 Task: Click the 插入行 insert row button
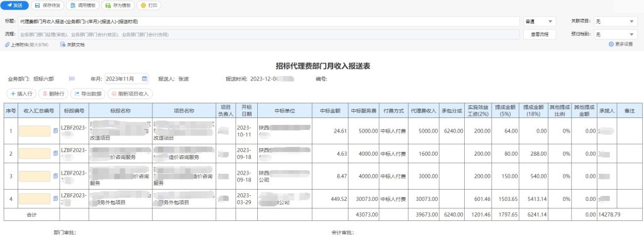tap(21, 94)
